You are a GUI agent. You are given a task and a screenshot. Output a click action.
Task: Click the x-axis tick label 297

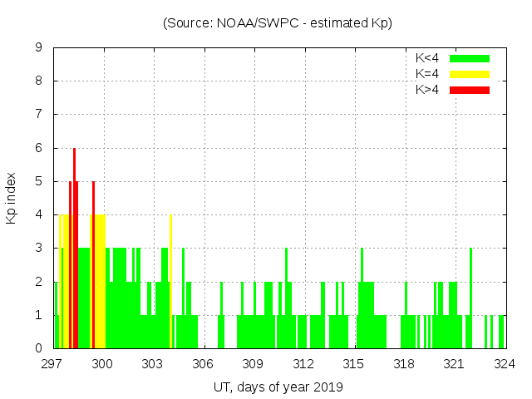tap(52, 363)
